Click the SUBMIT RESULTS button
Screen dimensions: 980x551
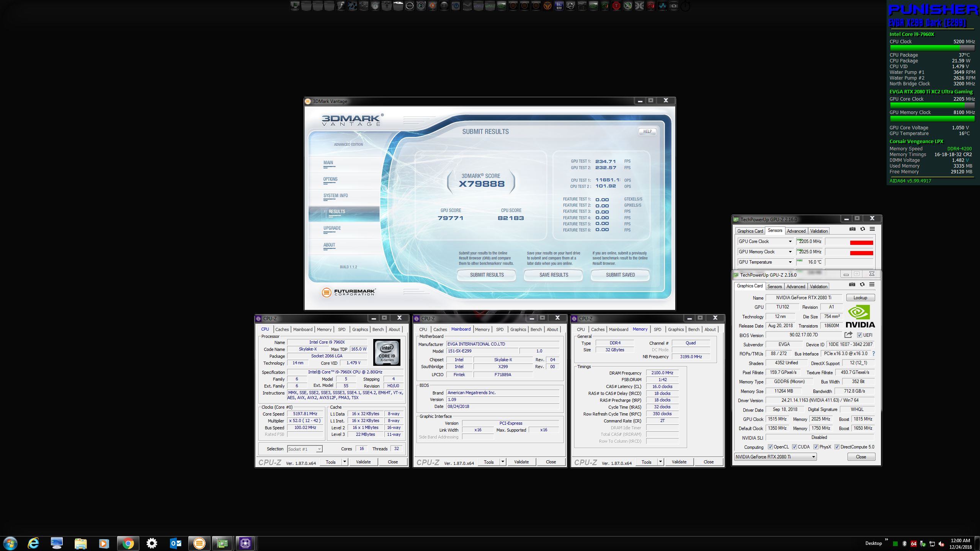487,275
